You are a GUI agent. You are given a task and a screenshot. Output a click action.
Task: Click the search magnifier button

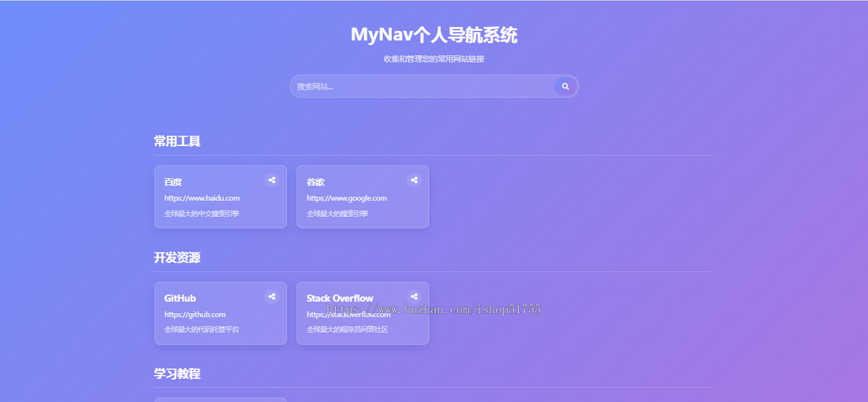(566, 86)
